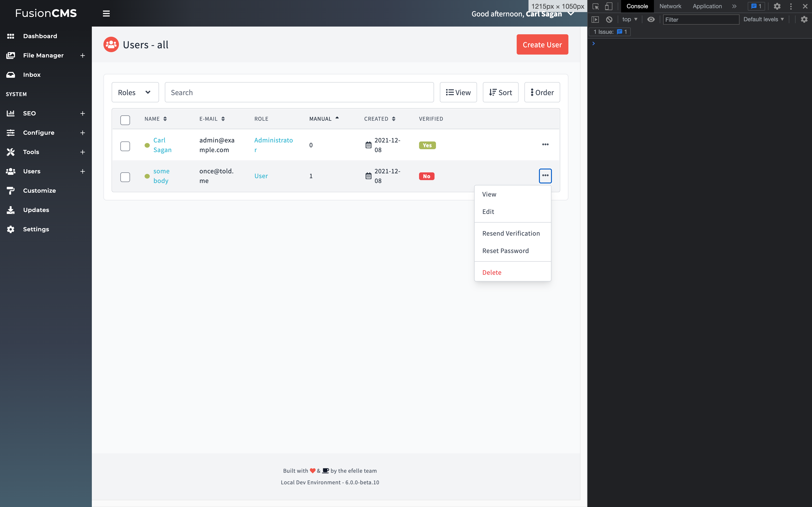Expand the Carl Sagan account menu
Image resolution: width=812 pixels, height=507 pixels.
(x=571, y=14)
